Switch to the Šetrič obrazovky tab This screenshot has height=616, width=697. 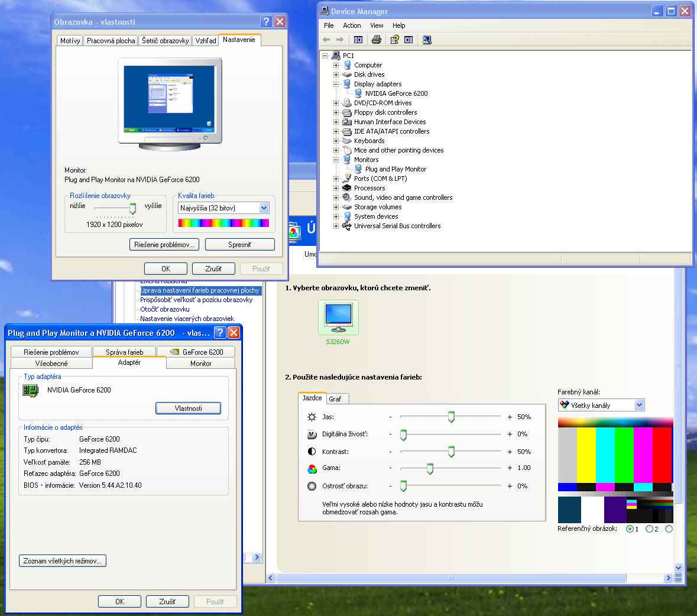(165, 41)
